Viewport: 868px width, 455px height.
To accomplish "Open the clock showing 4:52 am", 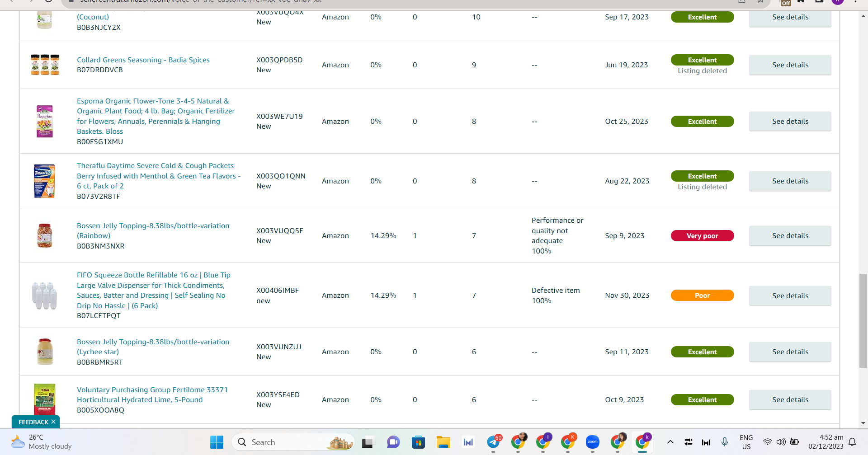I will (826, 442).
